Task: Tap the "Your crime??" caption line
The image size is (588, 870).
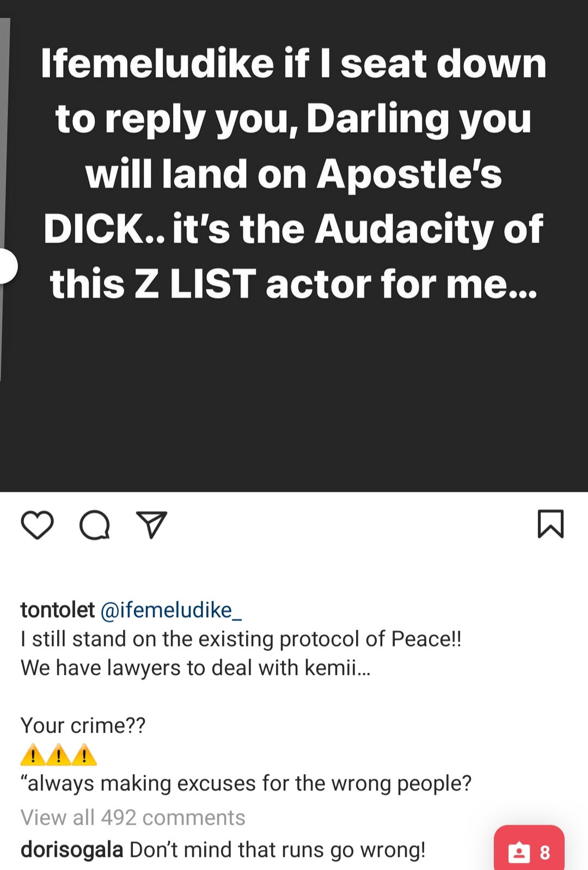Action: pos(83,726)
